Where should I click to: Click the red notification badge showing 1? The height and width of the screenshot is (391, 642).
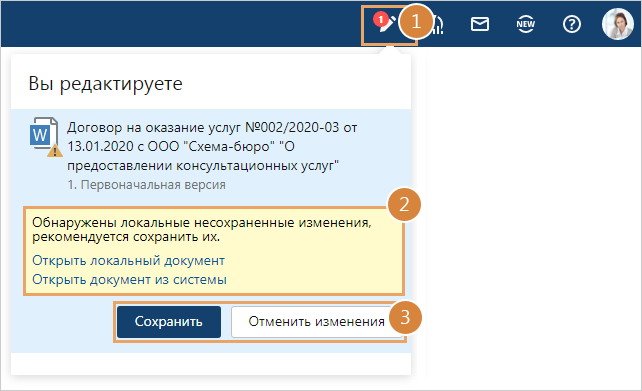point(381,19)
